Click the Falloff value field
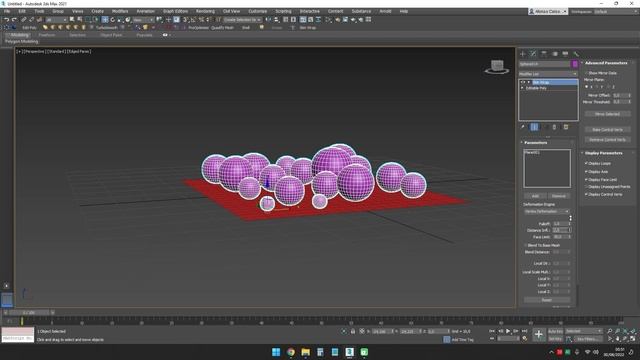Viewport: 640px width, 360px height. (x=560, y=224)
